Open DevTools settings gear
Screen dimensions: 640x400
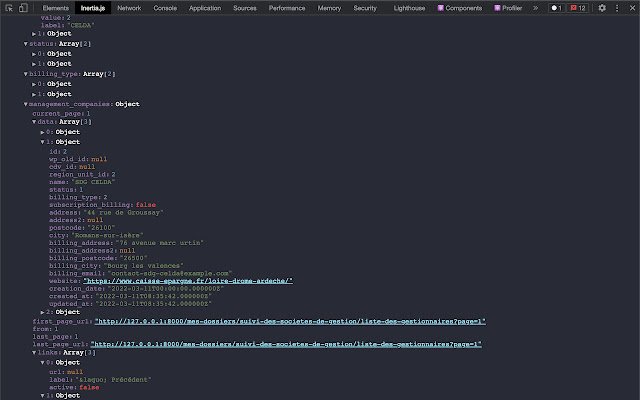(602, 8)
